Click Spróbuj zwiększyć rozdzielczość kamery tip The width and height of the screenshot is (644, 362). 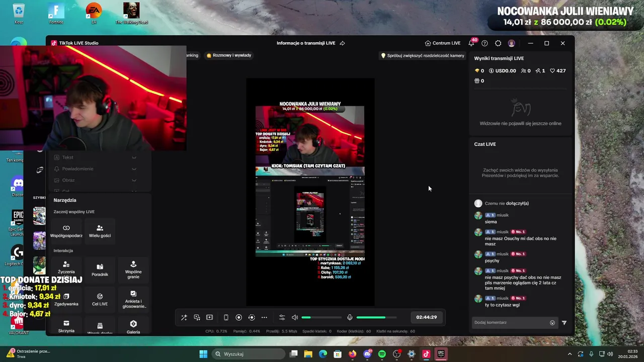(x=423, y=56)
